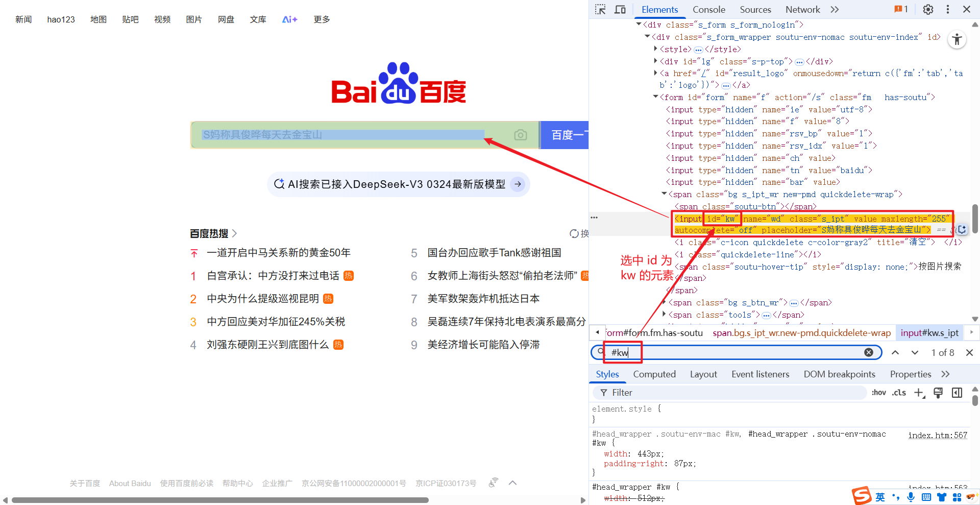Select input#kw.s_ipt breadcrumb
Screen dimensions: 980x505
click(929, 333)
